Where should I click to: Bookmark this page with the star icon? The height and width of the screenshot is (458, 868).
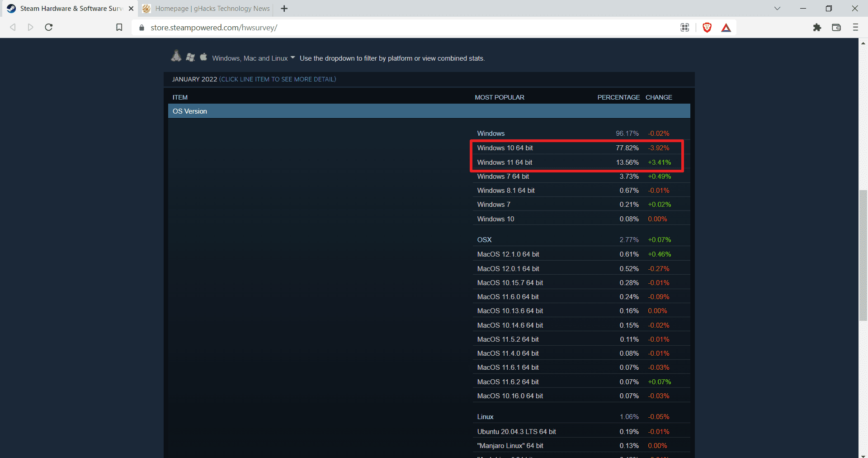pos(119,27)
